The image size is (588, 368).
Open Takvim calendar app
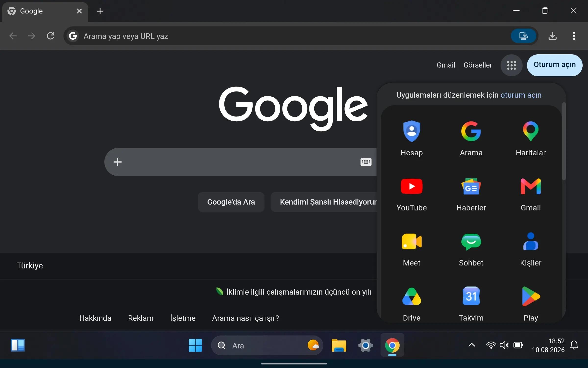pyautogui.click(x=471, y=304)
